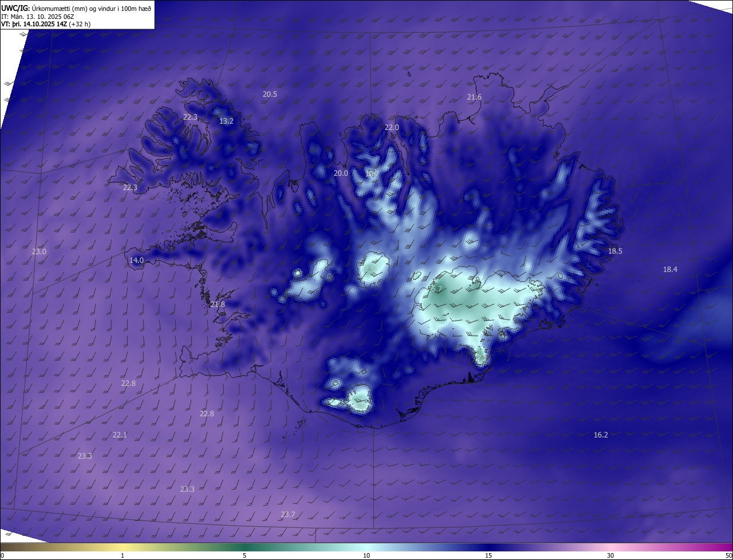Click the wind value 14.0
This screenshot has width=733, height=560.
136,260
